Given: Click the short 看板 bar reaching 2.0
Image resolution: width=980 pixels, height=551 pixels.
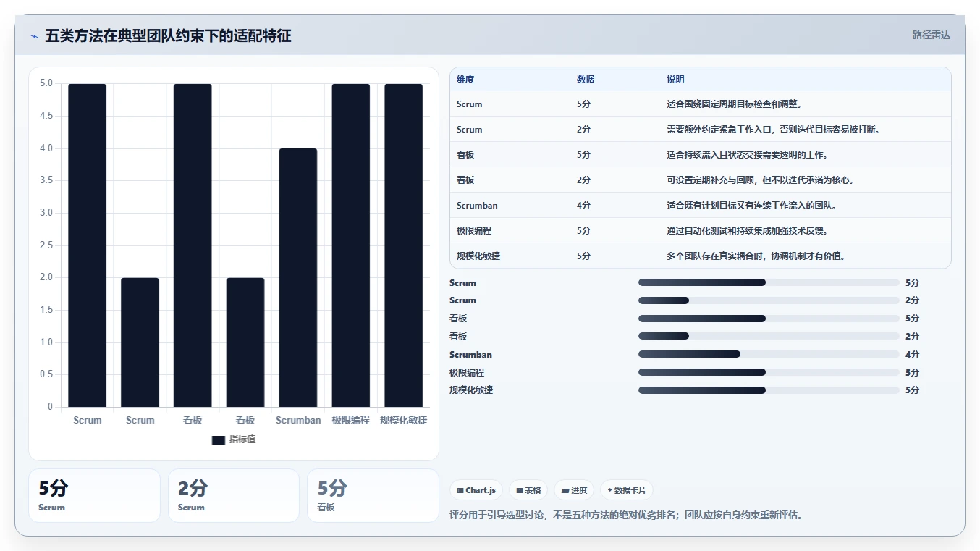Looking at the screenshot, I should tap(245, 342).
